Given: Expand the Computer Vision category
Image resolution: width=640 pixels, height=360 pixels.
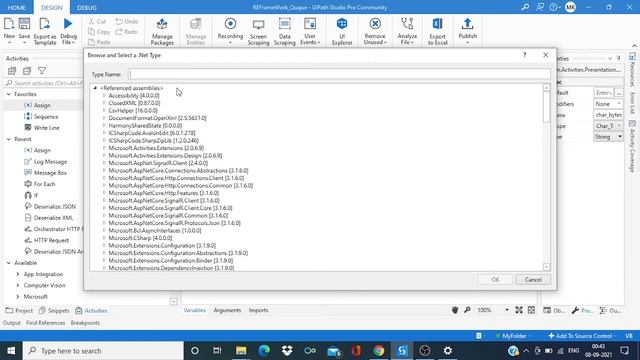Looking at the screenshot, I should (18, 285).
